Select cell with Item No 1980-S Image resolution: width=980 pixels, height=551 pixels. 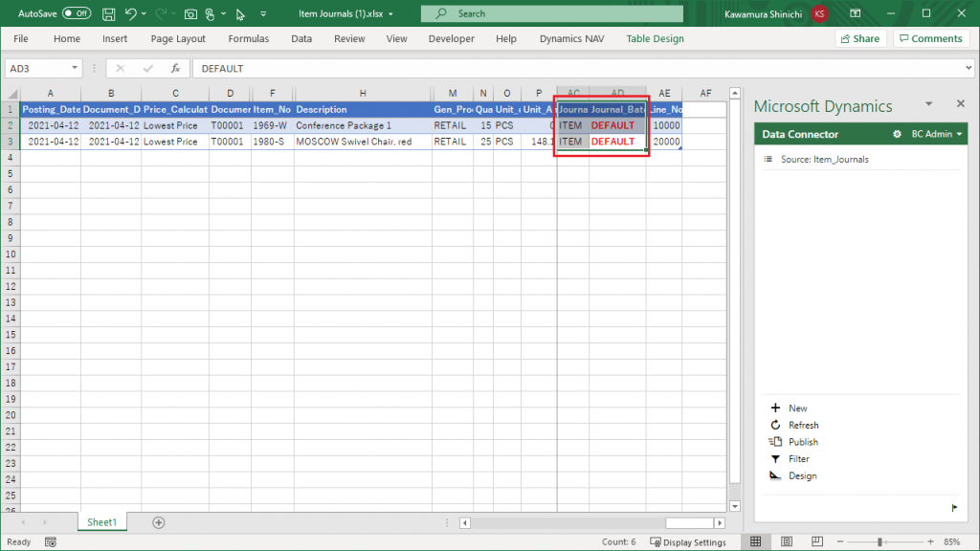click(x=273, y=142)
